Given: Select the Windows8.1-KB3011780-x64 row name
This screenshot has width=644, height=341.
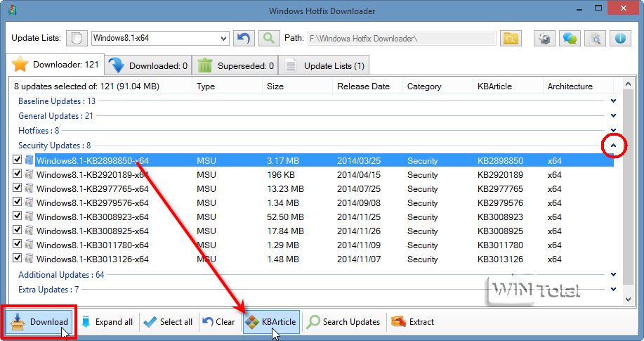Looking at the screenshot, I should click(x=93, y=245).
